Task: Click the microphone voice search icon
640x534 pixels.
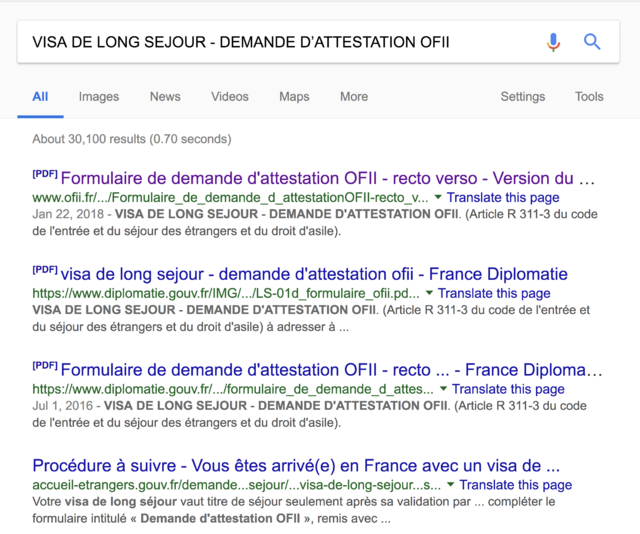Action: pyautogui.click(x=553, y=42)
